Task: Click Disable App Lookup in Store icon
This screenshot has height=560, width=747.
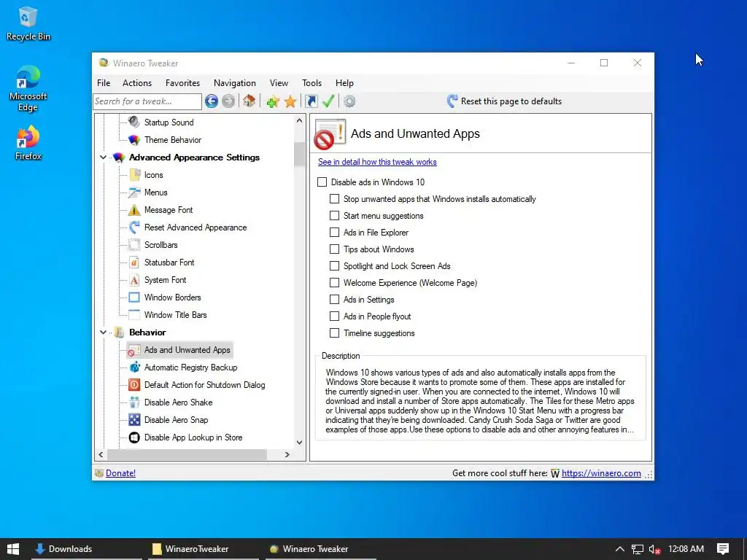Action: 134,437
